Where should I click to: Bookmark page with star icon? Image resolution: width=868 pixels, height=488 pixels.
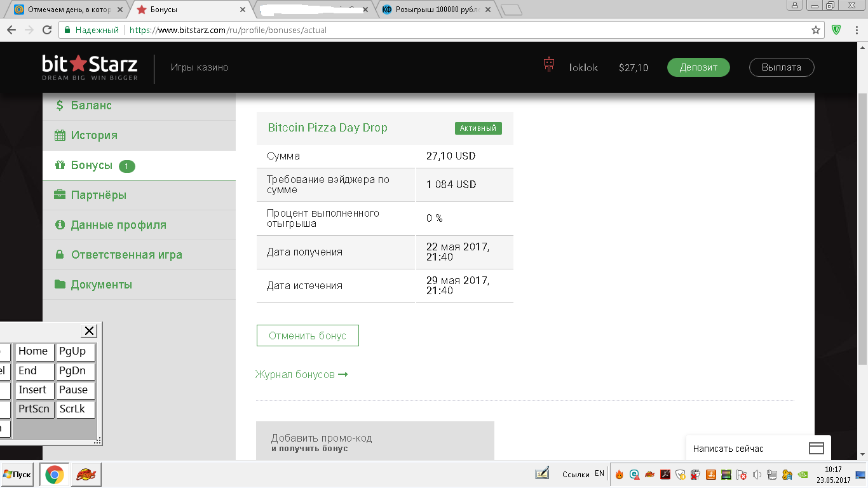[816, 30]
